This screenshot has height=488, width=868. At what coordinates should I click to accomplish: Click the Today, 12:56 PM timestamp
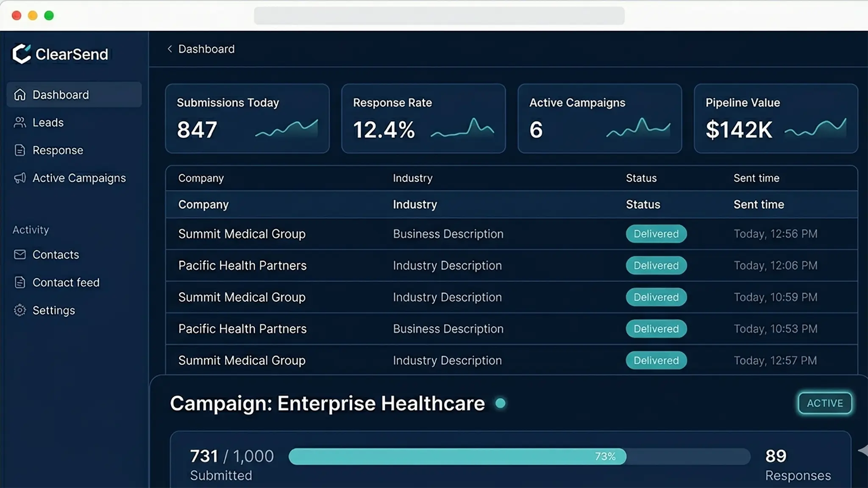[775, 234]
